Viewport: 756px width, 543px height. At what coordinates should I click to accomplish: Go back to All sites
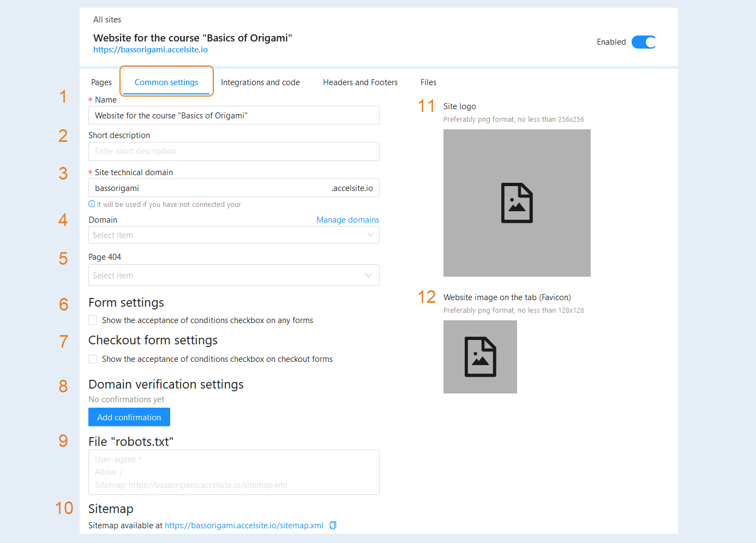click(107, 20)
